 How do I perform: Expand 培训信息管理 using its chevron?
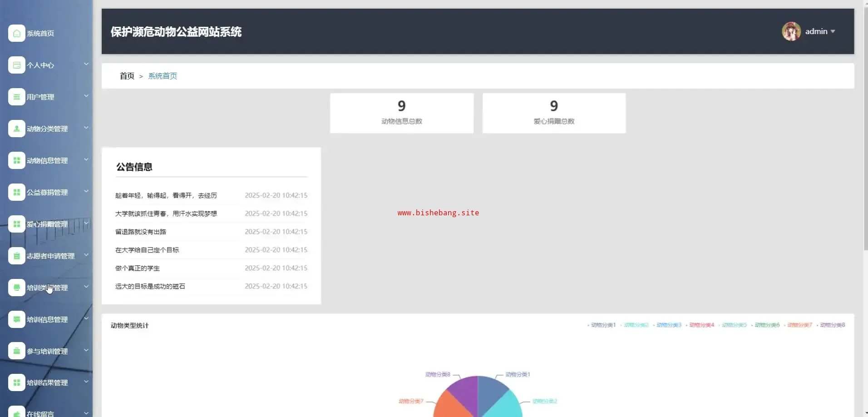(x=86, y=318)
